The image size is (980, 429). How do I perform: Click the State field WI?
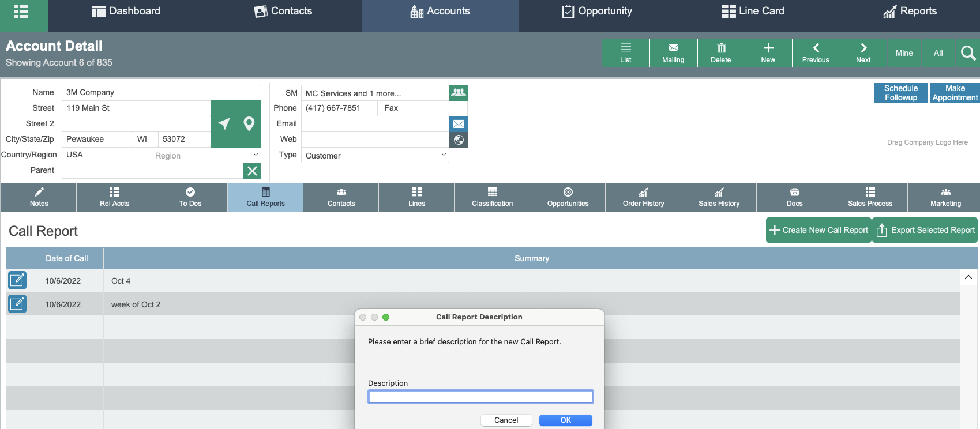click(x=145, y=139)
